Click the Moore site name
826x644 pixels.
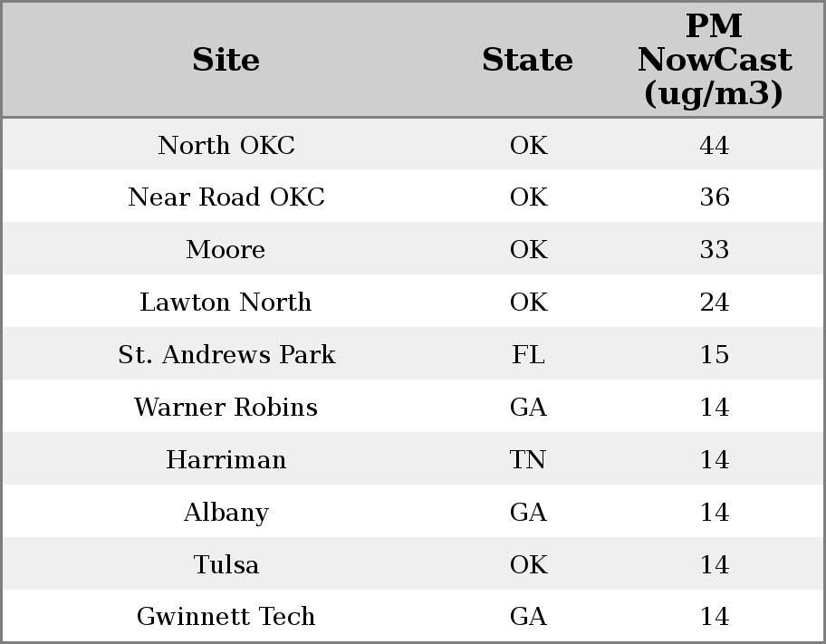[x=226, y=250]
